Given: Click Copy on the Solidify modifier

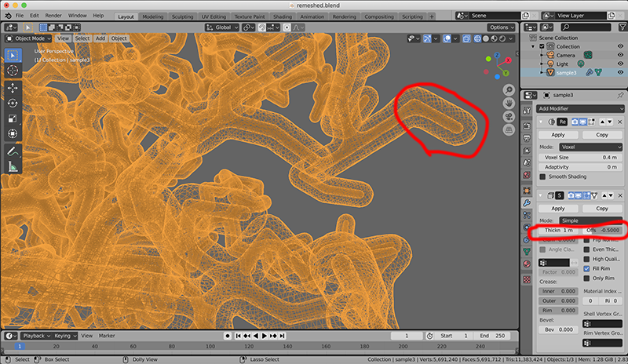Looking at the screenshot, I should pos(602,208).
